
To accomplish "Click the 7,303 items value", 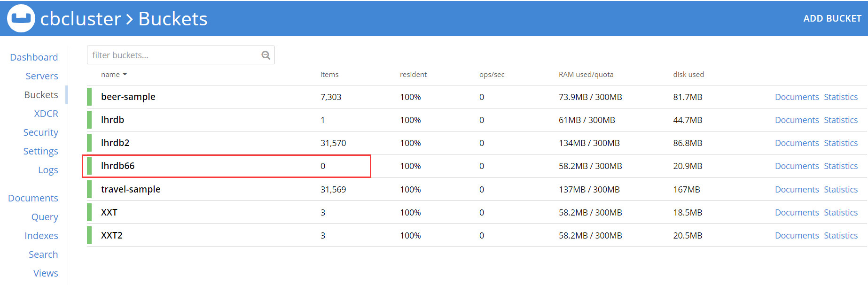I will pos(331,97).
